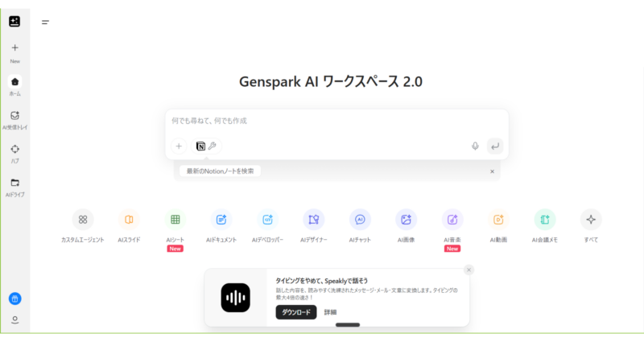Open AI受信トレイ in the sidebar
Screen dimensions: 644x342
(x=14, y=120)
